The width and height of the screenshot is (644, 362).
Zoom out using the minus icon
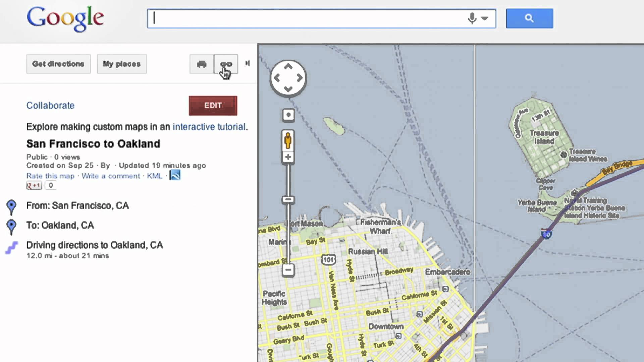(x=288, y=270)
